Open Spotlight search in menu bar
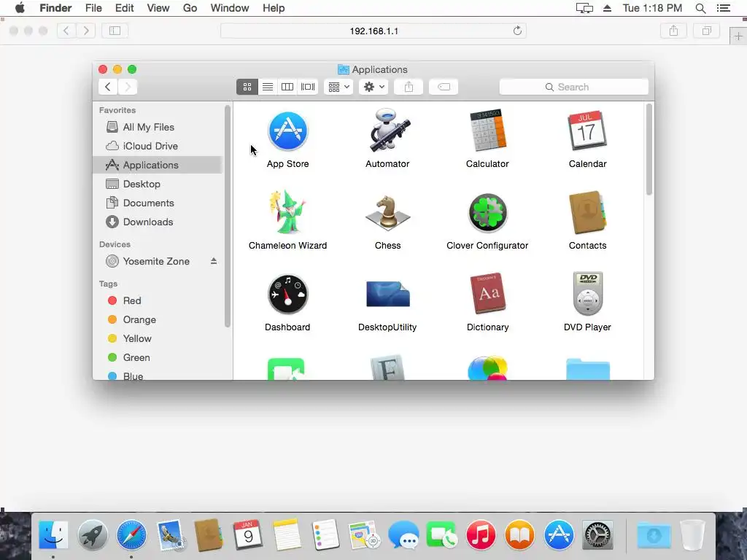 coord(700,8)
